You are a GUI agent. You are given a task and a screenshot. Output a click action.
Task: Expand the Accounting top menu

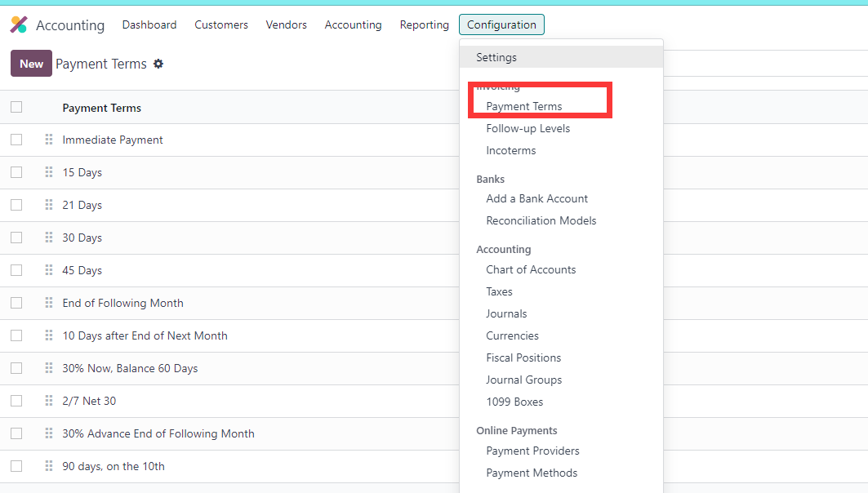pyautogui.click(x=354, y=24)
